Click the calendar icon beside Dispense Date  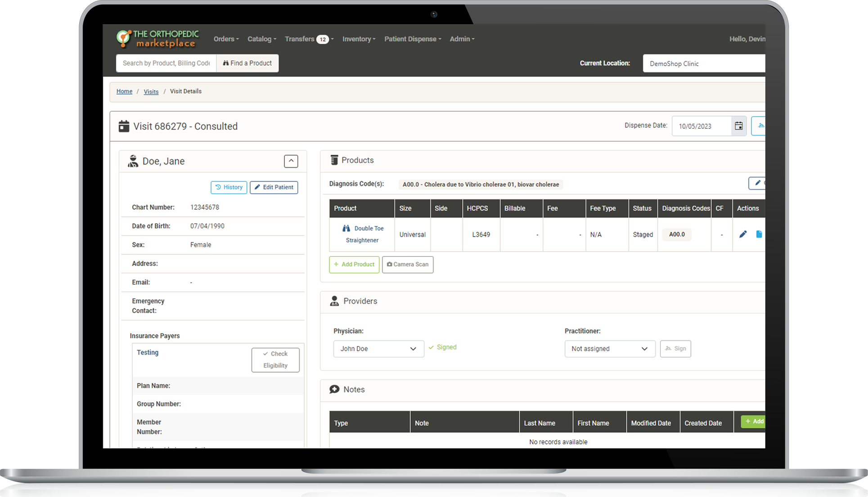[x=738, y=126]
